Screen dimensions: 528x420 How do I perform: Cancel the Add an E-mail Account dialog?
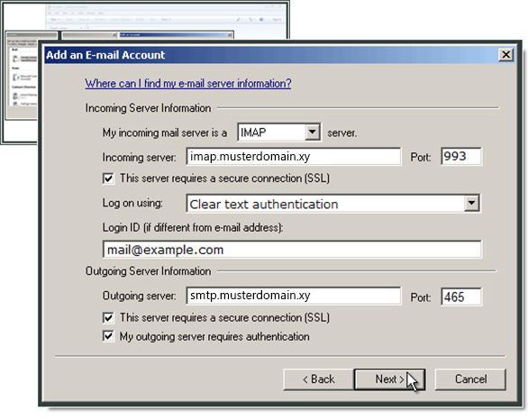[x=470, y=379]
